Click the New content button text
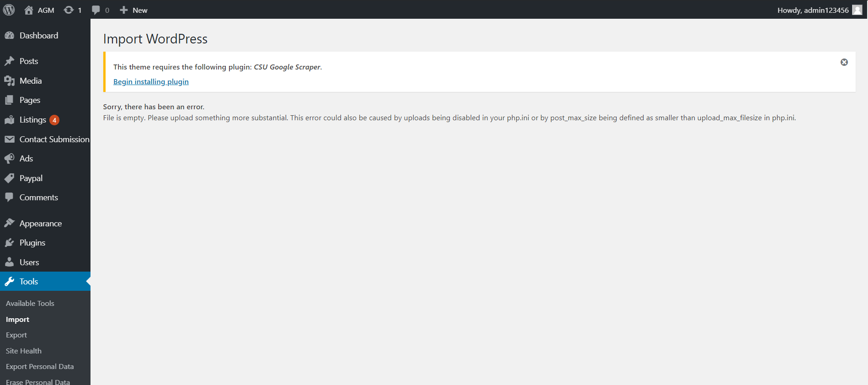868x385 pixels. tap(140, 10)
